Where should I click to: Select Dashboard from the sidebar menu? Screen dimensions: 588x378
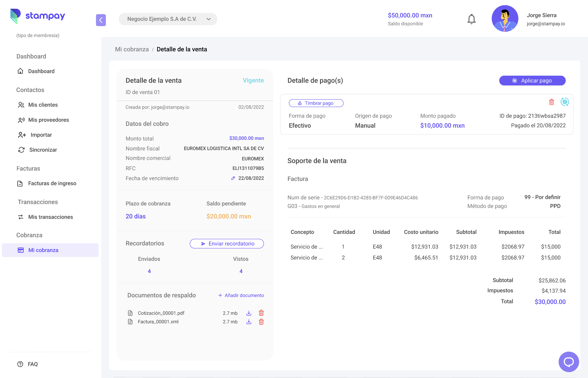(x=41, y=71)
